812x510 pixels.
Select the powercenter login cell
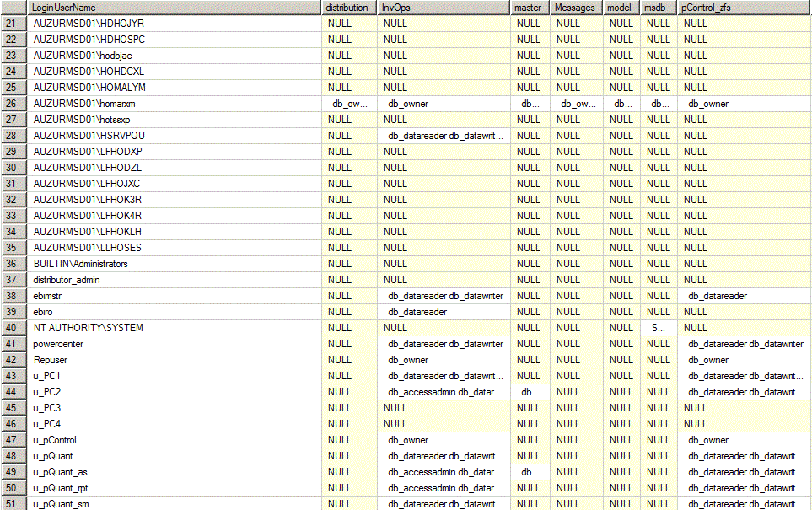[174, 344]
